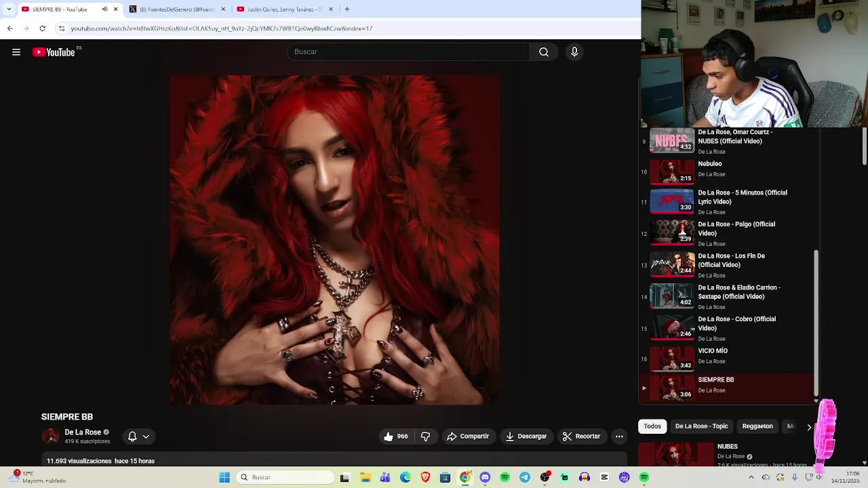Open the subscription notification bell dropdown
The width and height of the screenshot is (868, 488).
click(x=138, y=436)
